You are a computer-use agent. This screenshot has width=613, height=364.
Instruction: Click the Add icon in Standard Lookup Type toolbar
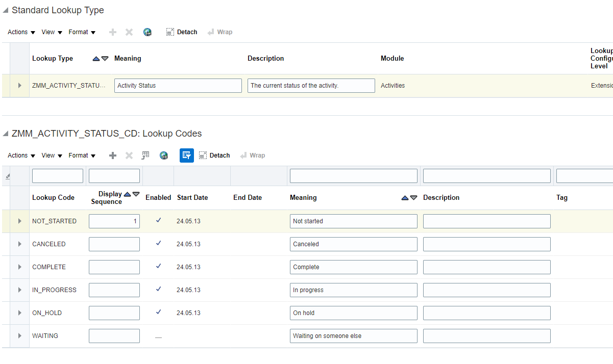tap(112, 32)
